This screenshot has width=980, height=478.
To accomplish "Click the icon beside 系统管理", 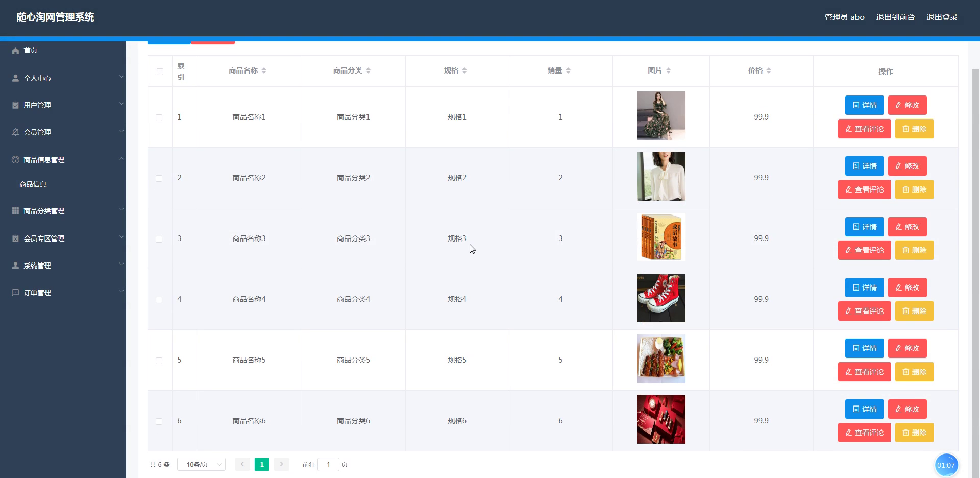I will [15, 266].
